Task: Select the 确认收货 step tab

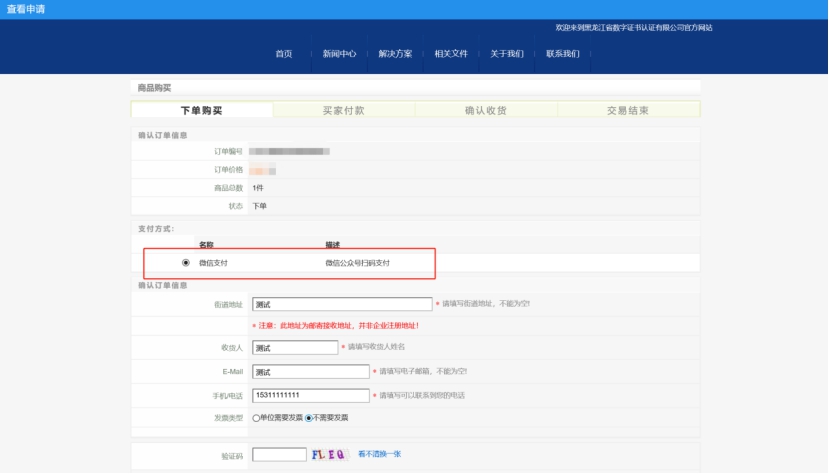Action: 486,110
